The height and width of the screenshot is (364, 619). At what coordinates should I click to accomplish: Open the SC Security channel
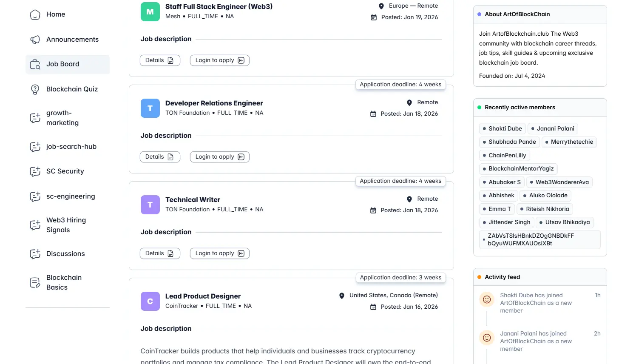click(x=65, y=171)
